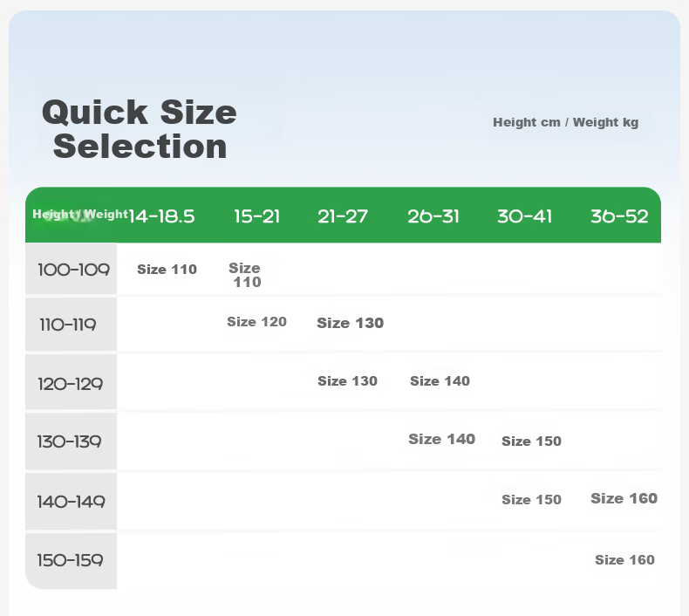Click the 110-119 height row label

click(68, 325)
